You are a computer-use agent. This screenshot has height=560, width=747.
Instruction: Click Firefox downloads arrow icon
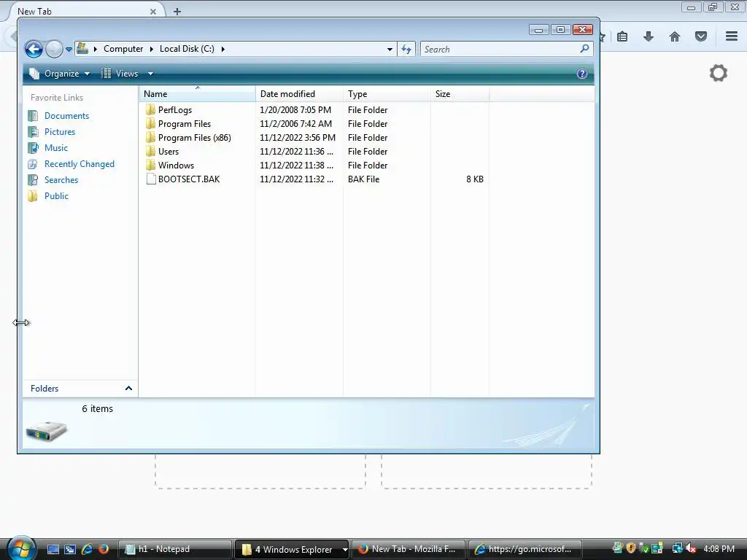click(x=649, y=36)
